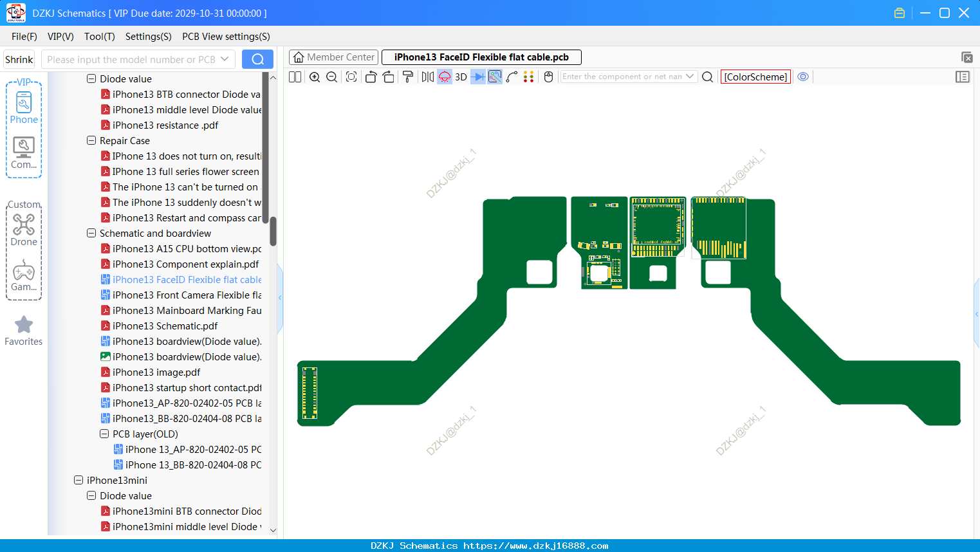Collapse the Schematic and boardview folder
This screenshot has width=980, height=552.
91,234
